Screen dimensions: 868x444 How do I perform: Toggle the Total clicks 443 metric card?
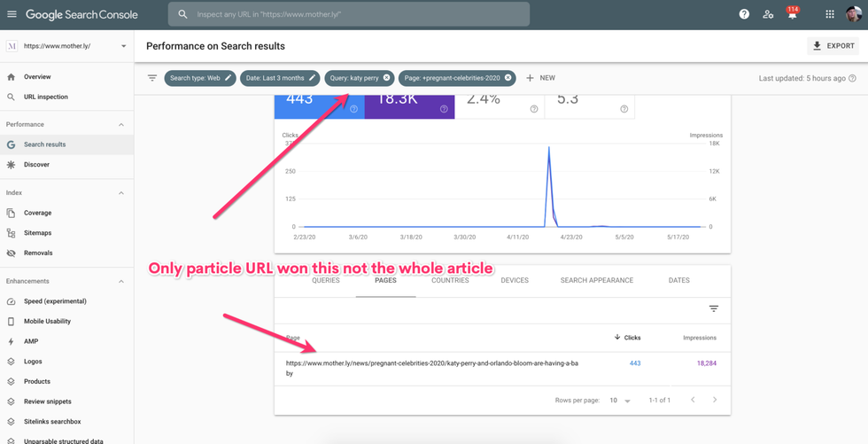tap(319, 104)
